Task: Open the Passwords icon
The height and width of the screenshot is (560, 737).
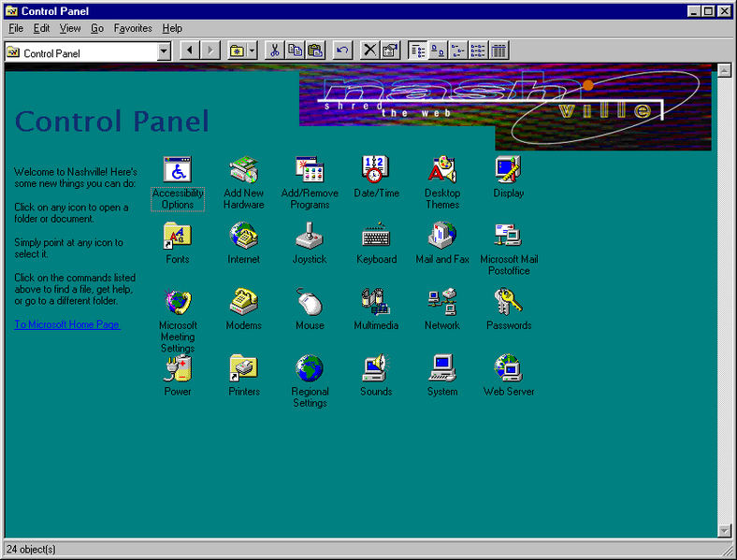Action: click(x=509, y=303)
